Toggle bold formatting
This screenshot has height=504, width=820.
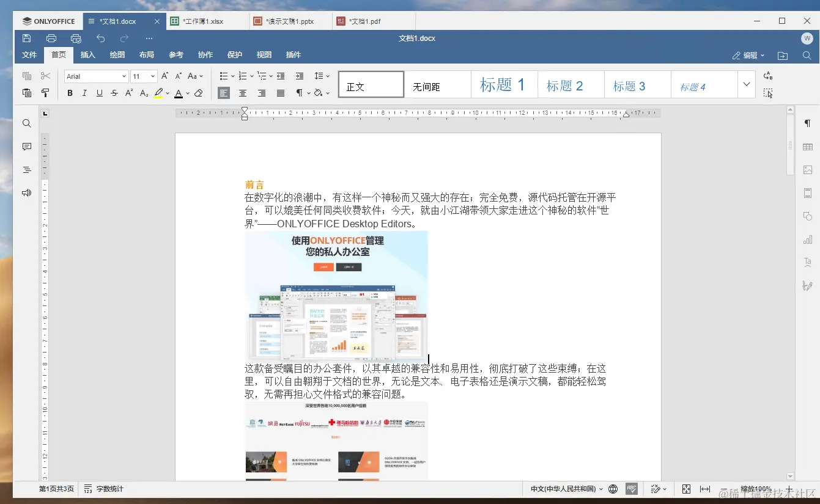coord(70,93)
